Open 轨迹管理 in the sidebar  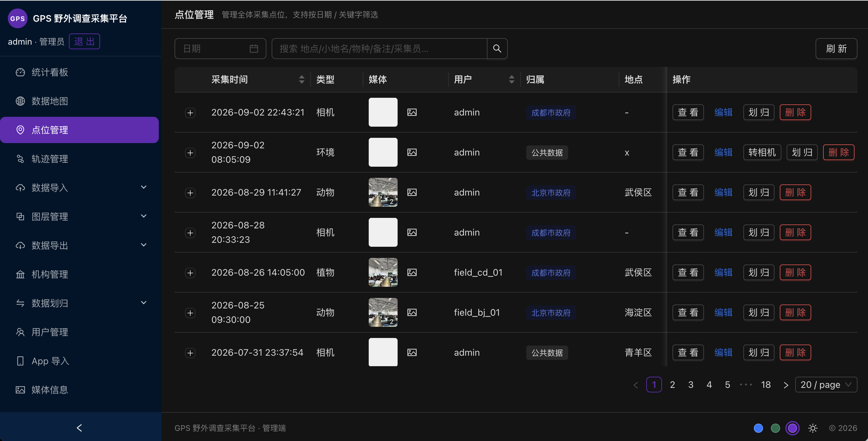(79, 159)
